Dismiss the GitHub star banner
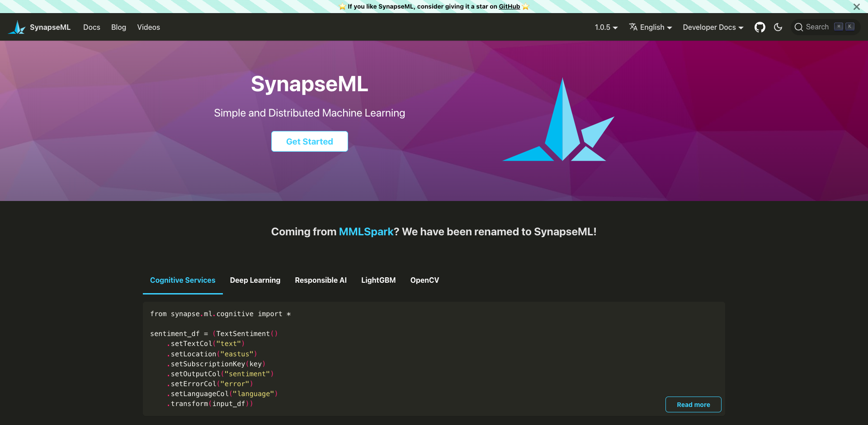The image size is (868, 425). click(x=857, y=7)
